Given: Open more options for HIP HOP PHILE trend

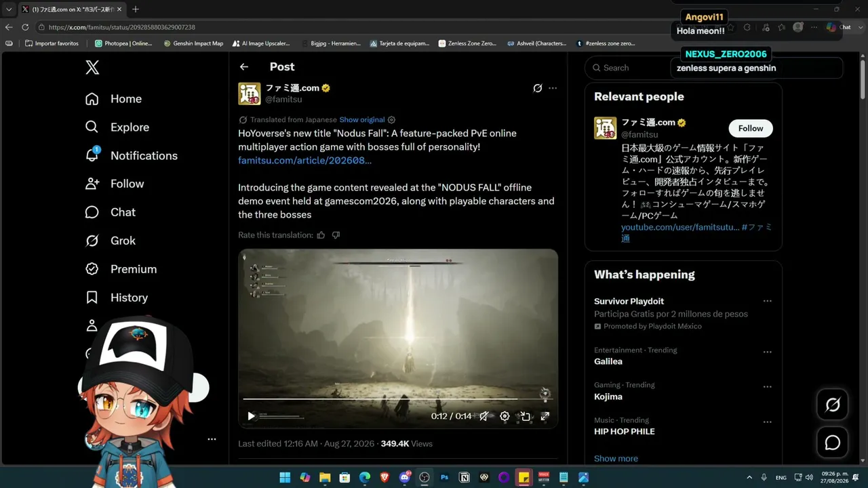Looking at the screenshot, I should click(768, 422).
